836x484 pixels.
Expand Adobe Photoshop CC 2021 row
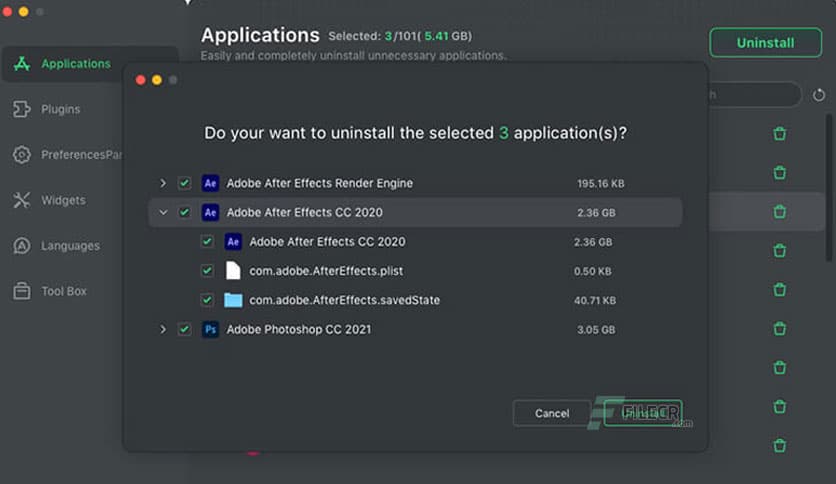(x=163, y=329)
